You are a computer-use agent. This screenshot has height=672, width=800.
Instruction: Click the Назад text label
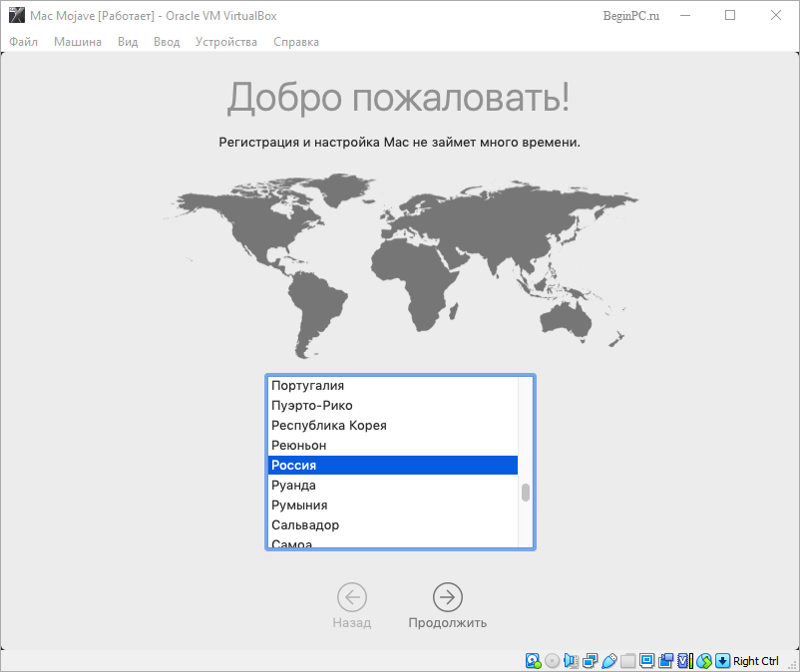[352, 622]
